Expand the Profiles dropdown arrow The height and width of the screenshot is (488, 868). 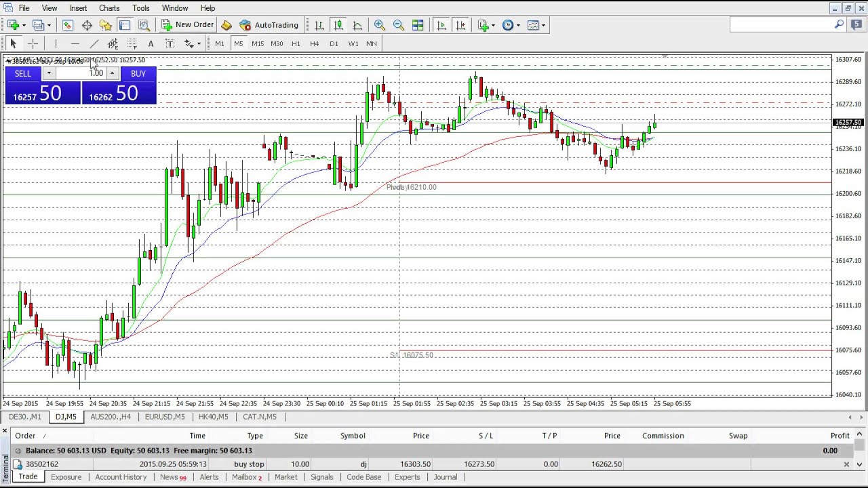[49, 26]
